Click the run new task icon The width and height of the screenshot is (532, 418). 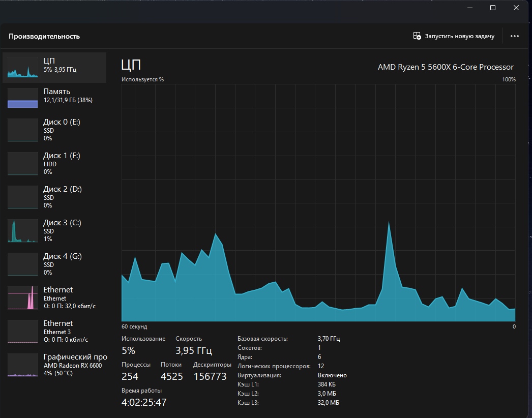pyautogui.click(x=417, y=36)
